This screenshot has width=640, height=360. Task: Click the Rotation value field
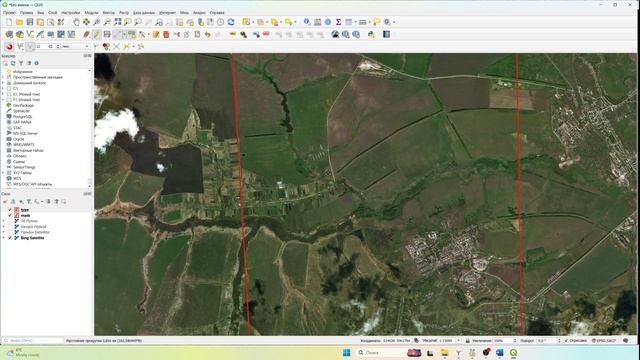click(547, 340)
